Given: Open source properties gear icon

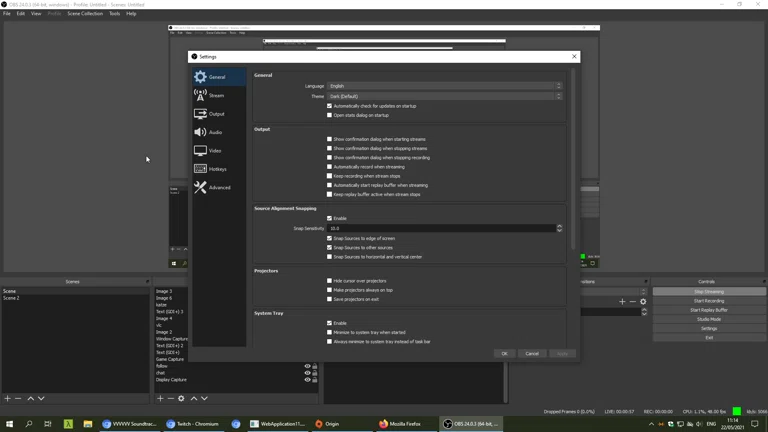Looking at the screenshot, I should point(181,399).
